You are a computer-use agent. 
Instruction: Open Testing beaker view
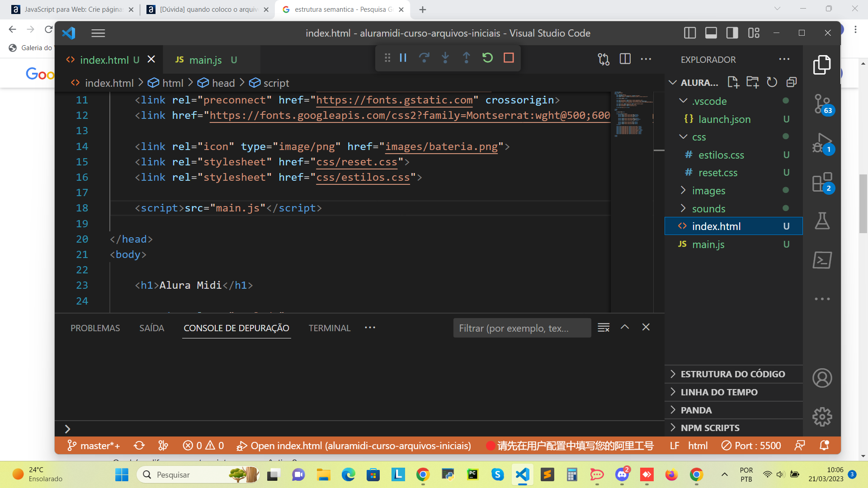[822, 221]
